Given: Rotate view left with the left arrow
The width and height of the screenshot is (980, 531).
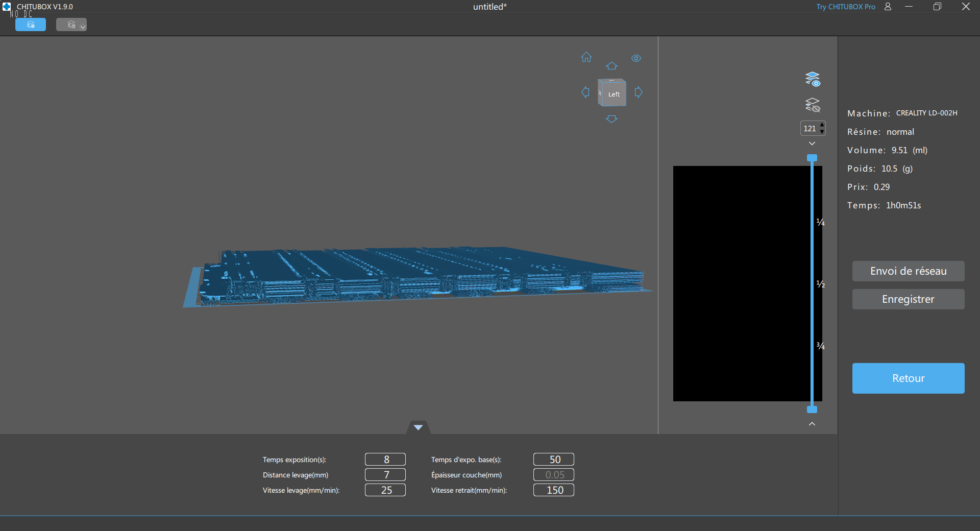Looking at the screenshot, I should point(585,92).
